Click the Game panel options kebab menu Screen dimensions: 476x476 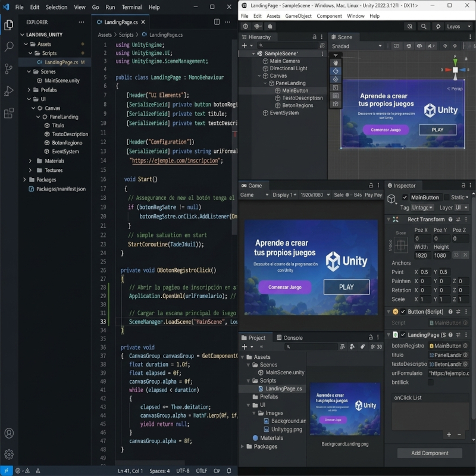click(378, 185)
